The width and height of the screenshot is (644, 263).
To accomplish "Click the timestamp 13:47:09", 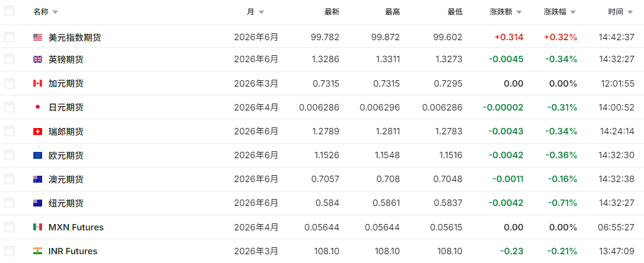I will click(x=616, y=250).
